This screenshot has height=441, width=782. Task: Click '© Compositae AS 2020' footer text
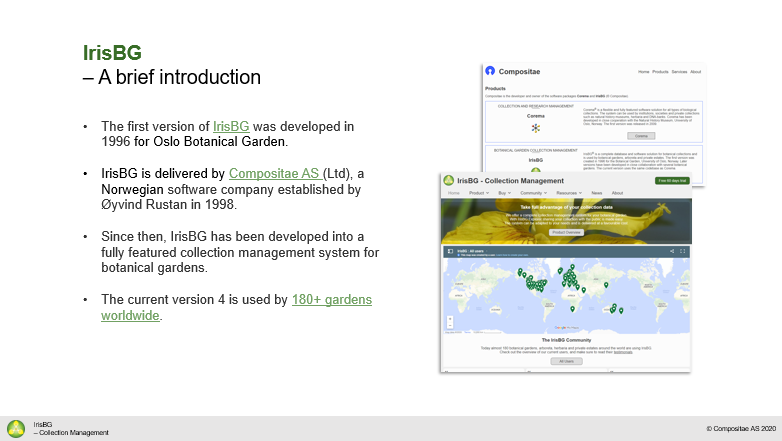(x=741, y=429)
